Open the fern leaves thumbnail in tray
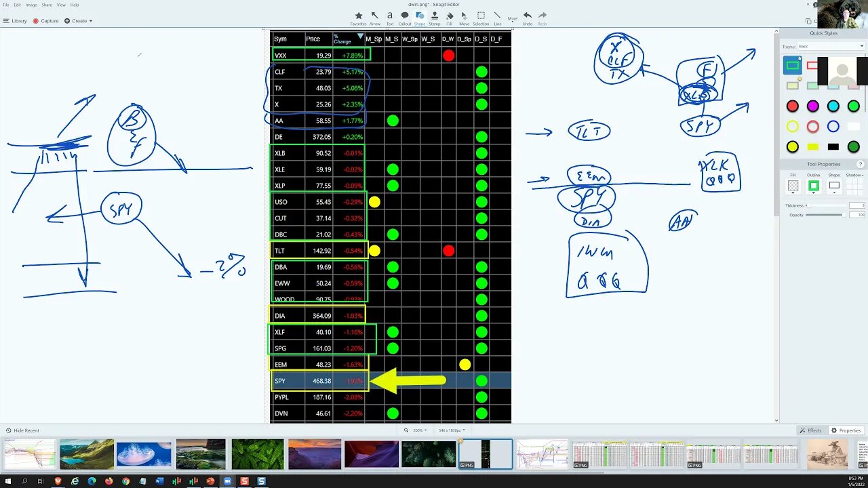This screenshot has height=488, width=868. (x=258, y=454)
